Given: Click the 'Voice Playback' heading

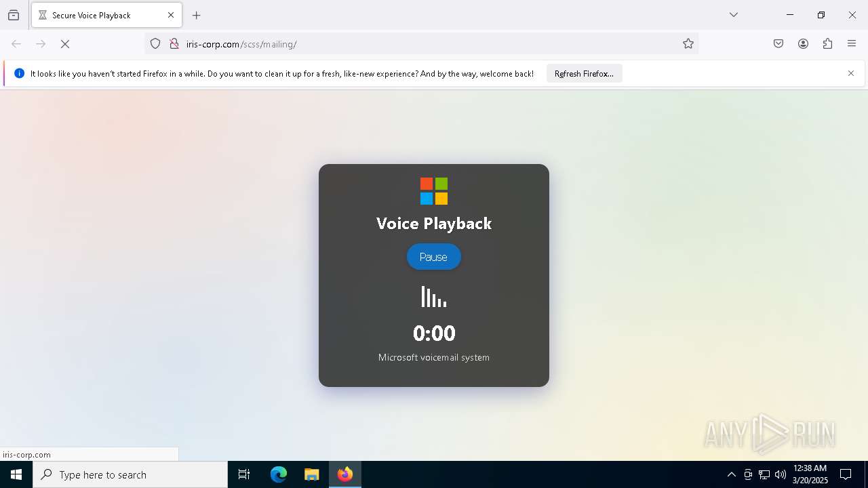Looking at the screenshot, I should [434, 224].
